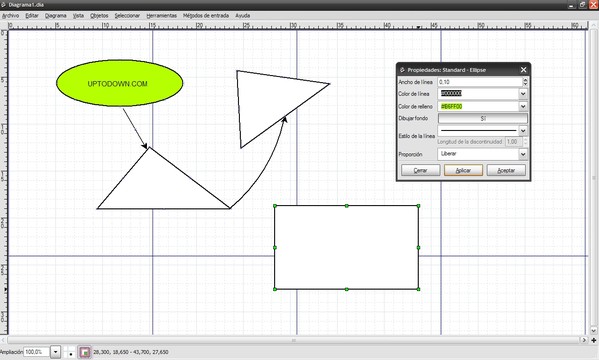Open the Ampliación zoom percentage dropdown
The width and height of the screenshot is (599, 360).
(56, 352)
